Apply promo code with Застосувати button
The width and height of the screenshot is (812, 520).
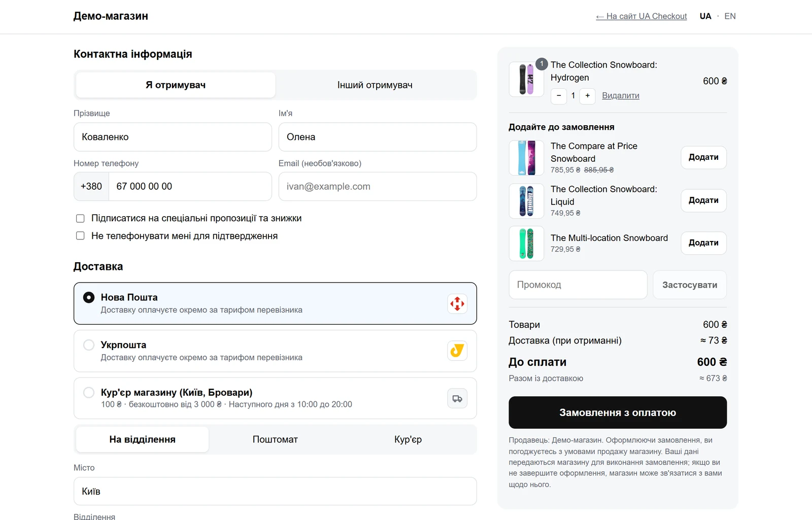pos(690,285)
